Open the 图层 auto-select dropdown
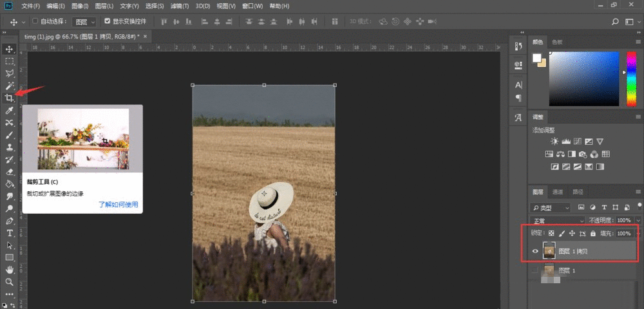The height and width of the screenshot is (309, 644). [x=84, y=21]
